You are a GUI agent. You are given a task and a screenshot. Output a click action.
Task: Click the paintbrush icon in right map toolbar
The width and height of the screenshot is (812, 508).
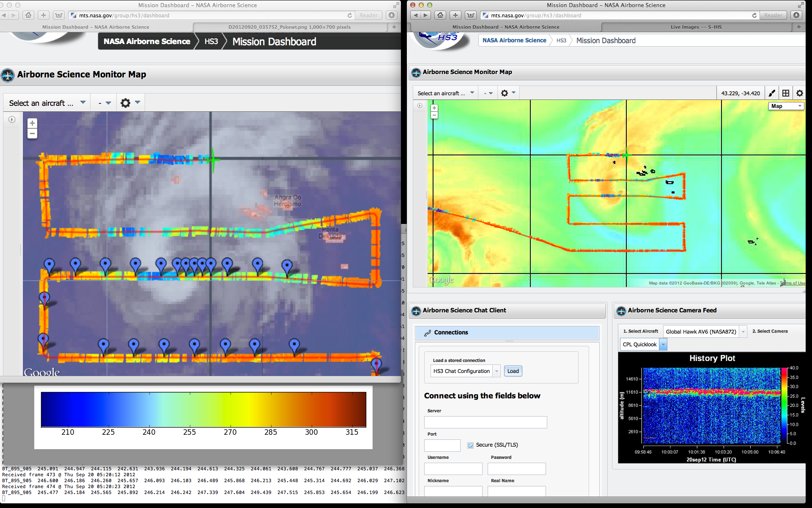[x=772, y=93]
